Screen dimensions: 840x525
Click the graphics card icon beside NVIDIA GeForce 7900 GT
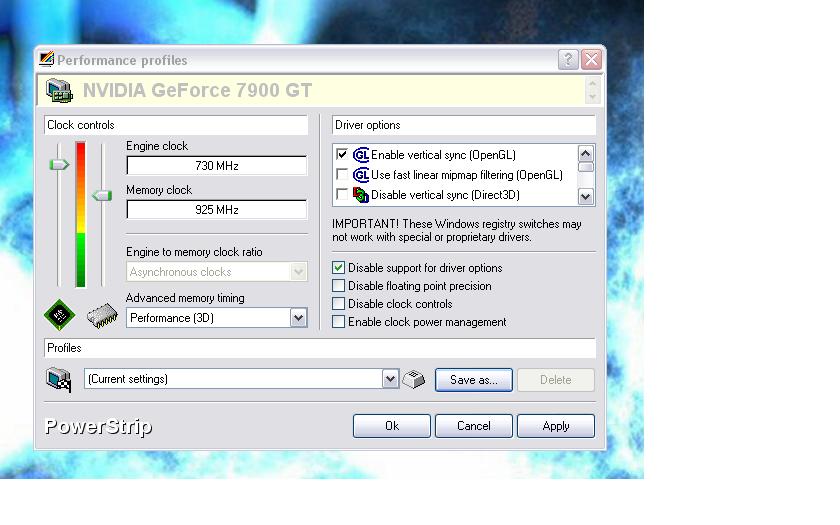tap(59, 91)
